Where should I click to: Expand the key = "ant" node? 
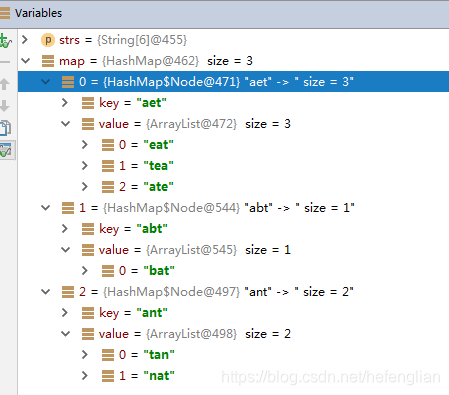pyautogui.click(x=65, y=313)
